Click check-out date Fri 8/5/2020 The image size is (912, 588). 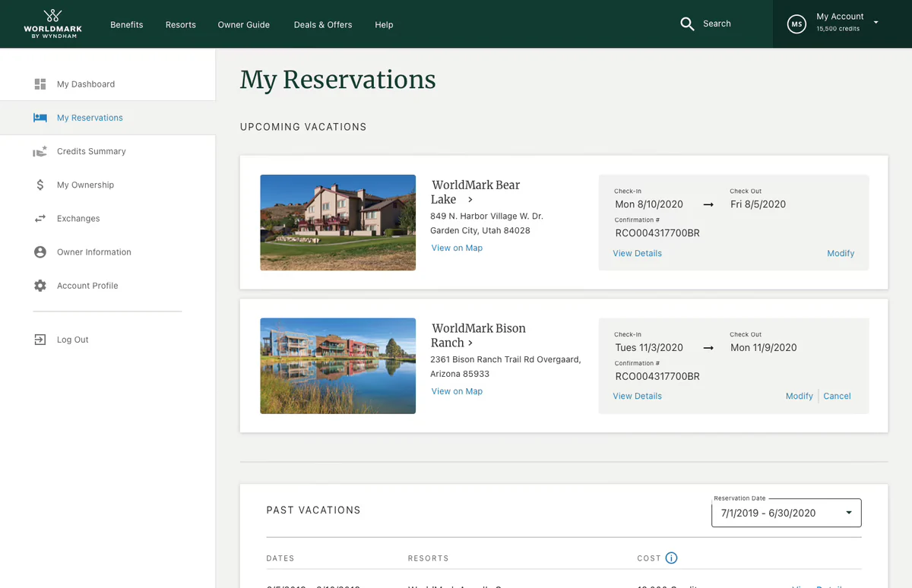[758, 204]
